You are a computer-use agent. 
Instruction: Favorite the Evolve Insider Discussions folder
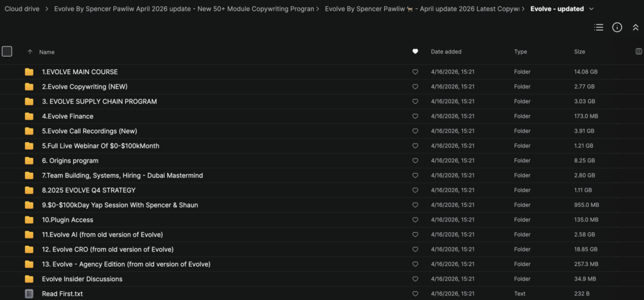tap(415, 279)
